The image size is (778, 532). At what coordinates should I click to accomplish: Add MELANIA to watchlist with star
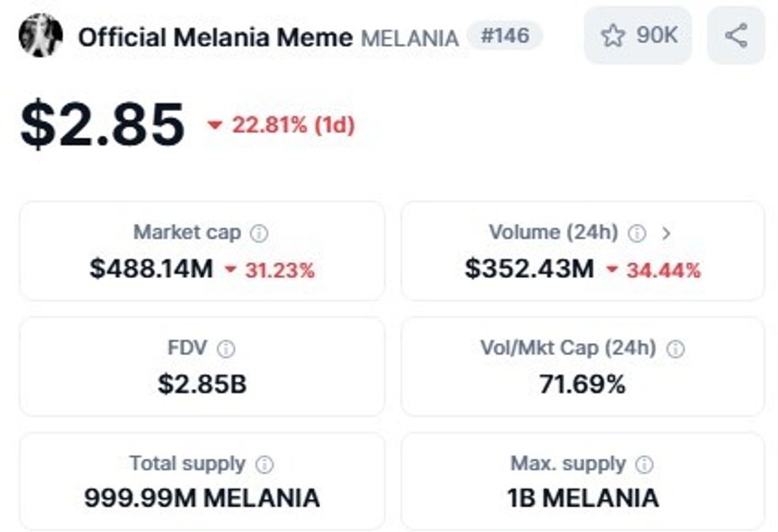click(613, 36)
